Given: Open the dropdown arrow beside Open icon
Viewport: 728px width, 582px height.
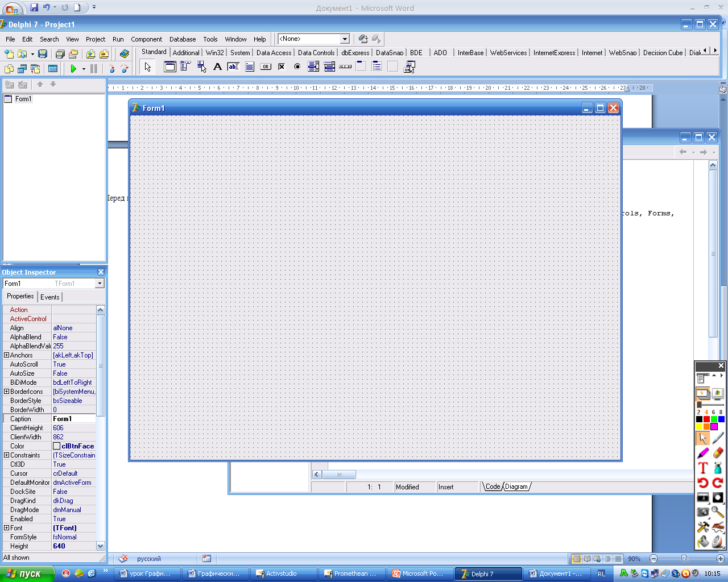Looking at the screenshot, I should 32,54.
